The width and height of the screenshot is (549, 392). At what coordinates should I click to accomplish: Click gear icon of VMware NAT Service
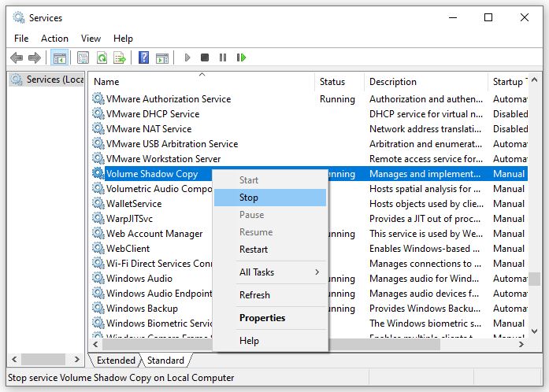tap(98, 129)
